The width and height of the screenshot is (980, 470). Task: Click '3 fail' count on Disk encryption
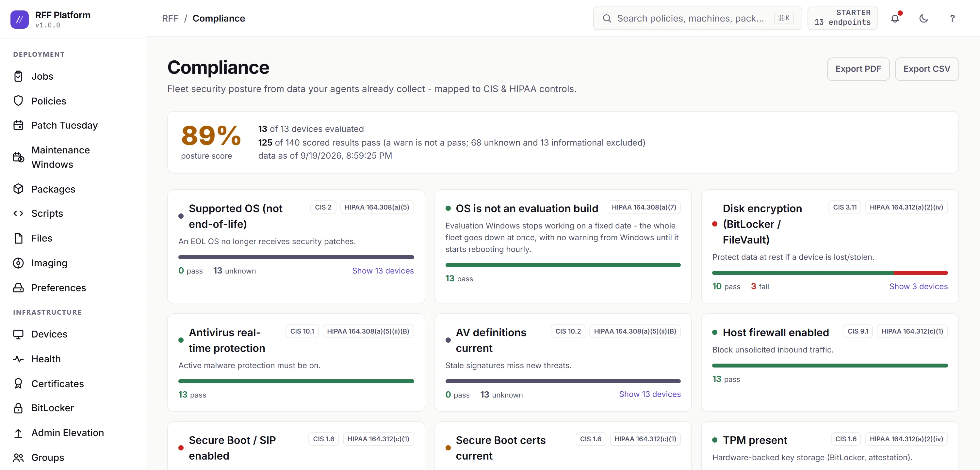pos(760,286)
